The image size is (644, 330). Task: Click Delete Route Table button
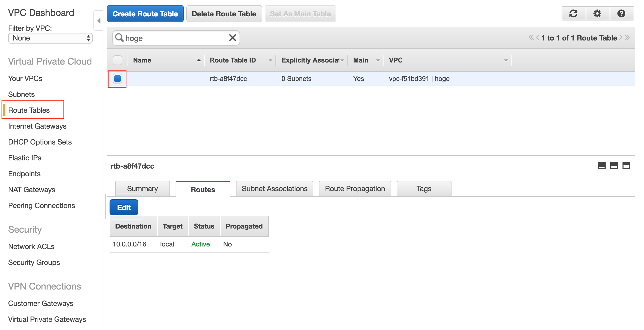point(224,14)
